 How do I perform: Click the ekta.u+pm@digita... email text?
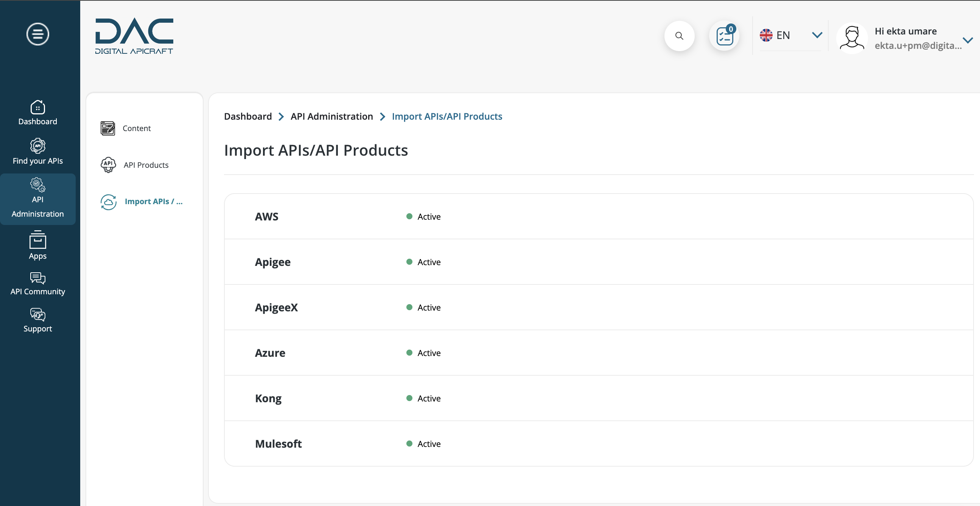[918, 46]
